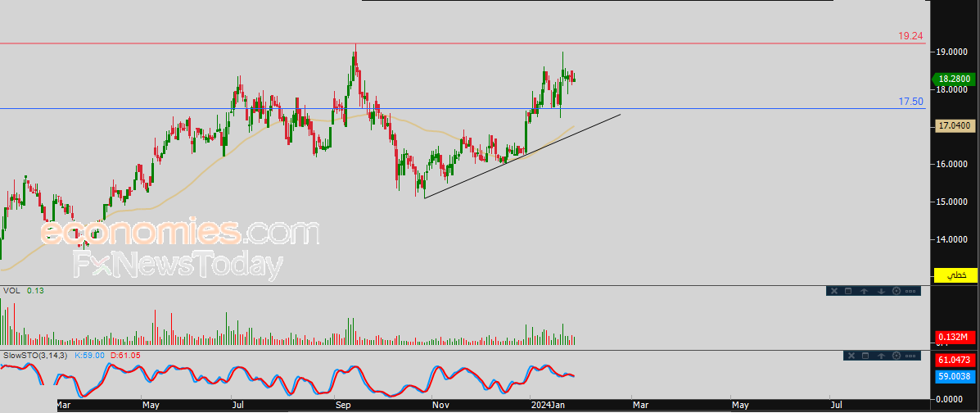Click the VOL indicator label

pyautogui.click(x=11, y=291)
